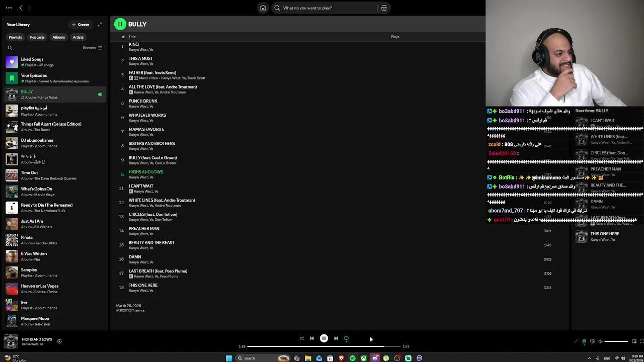Image resolution: width=644 pixels, height=362 pixels.
Task: Mute the volume speaker icon
Action: tap(600, 342)
